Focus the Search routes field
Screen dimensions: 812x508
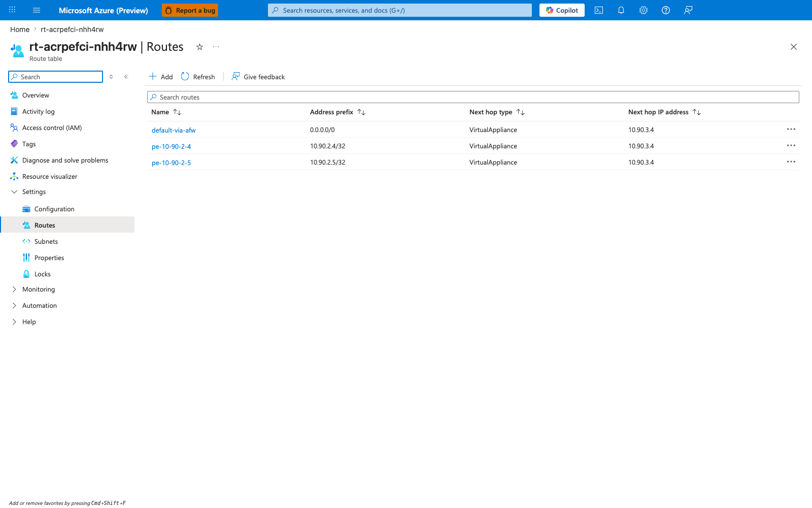coord(473,97)
